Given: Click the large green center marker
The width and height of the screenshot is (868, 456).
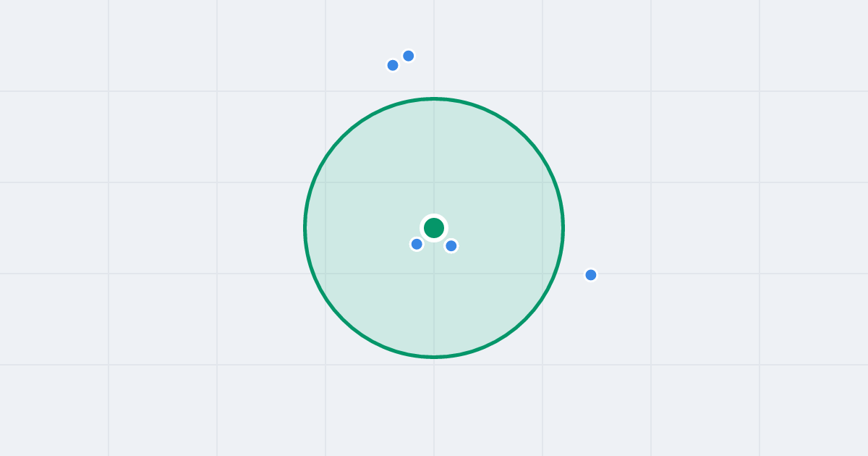Looking at the screenshot, I should click(434, 228).
